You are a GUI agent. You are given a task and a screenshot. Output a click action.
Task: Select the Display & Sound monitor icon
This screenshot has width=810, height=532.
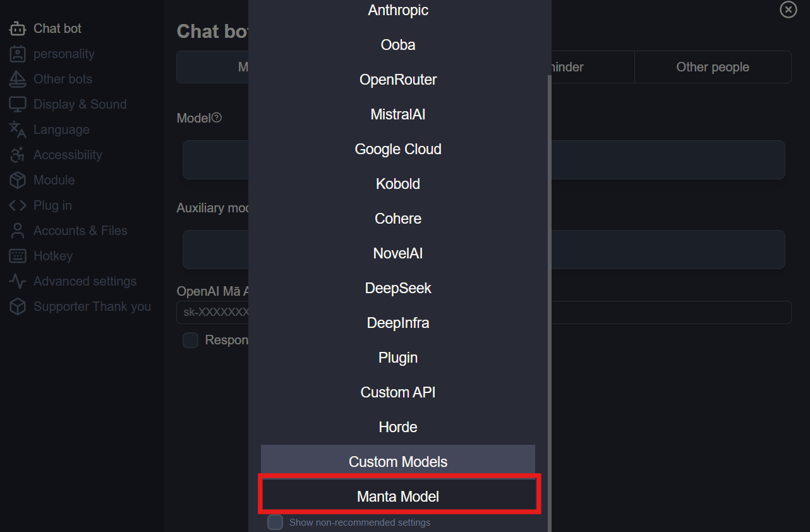(x=17, y=104)
